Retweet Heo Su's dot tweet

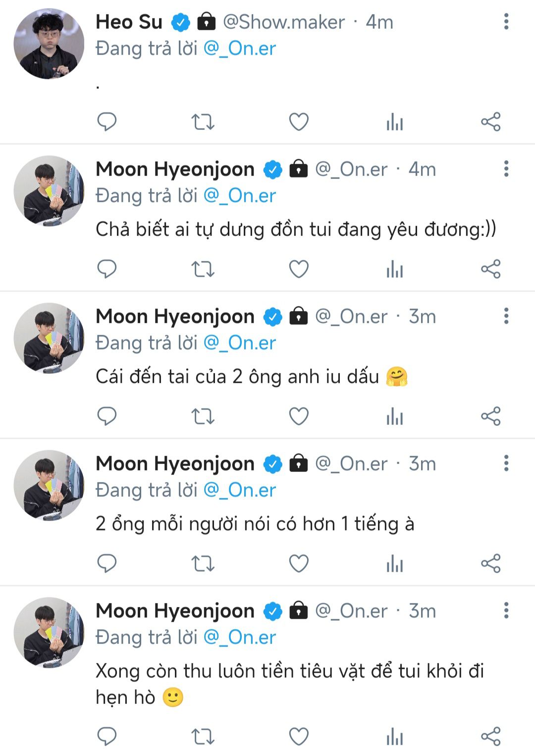203,121
